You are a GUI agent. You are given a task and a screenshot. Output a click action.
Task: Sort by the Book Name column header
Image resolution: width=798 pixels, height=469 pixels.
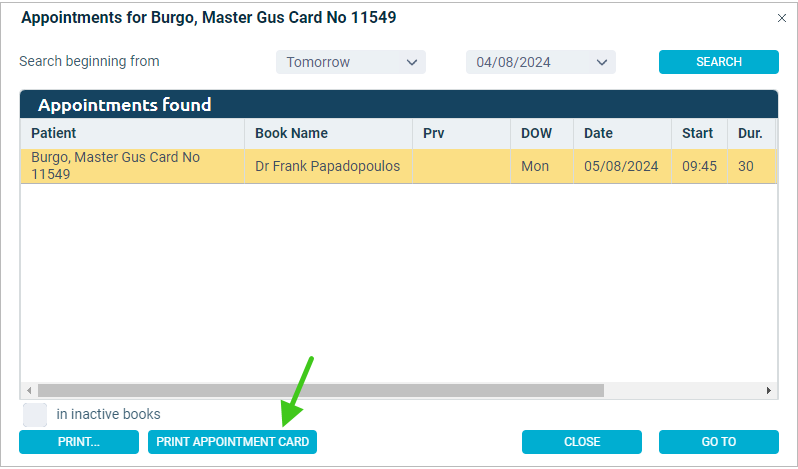[328, 133]
